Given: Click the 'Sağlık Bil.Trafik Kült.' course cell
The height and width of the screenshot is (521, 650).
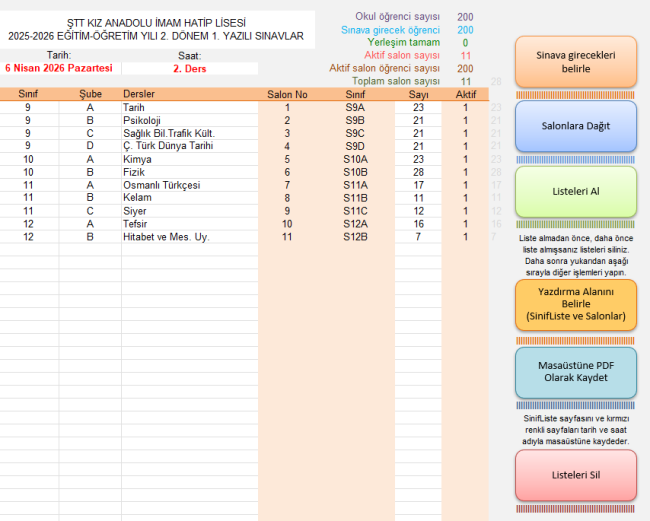Looking at the screenshot, I should (168, 133).
